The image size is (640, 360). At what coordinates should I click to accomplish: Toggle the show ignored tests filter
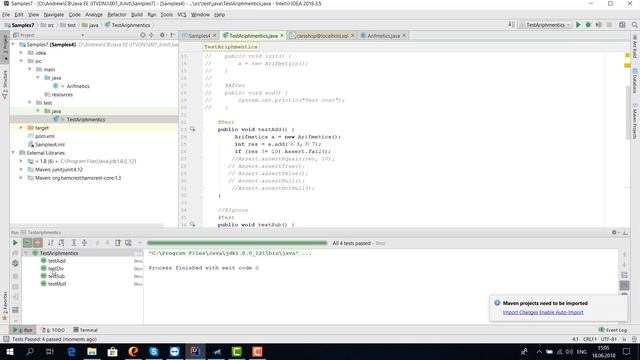38,243
